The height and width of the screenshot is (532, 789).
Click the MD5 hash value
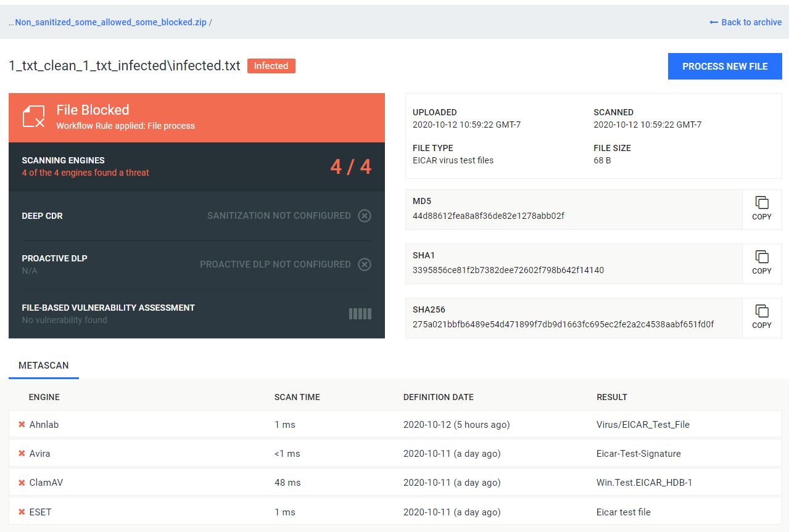coord(489,216)
